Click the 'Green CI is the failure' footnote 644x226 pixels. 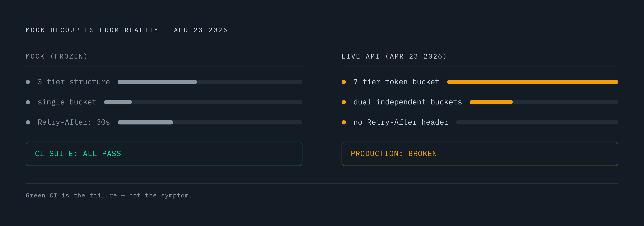click(109, 195)
